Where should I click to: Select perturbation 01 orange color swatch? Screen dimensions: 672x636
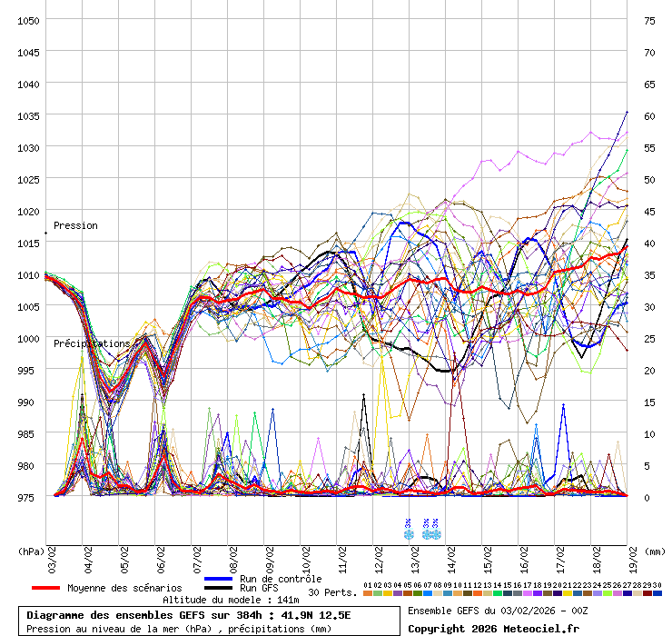coord(367,593)
